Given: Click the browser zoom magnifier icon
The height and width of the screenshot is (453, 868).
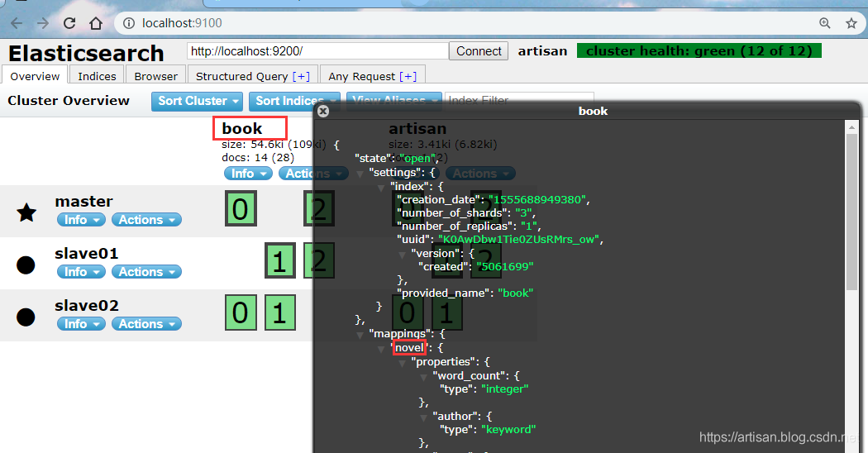Looking at the screenshot, I should point(824,23).
